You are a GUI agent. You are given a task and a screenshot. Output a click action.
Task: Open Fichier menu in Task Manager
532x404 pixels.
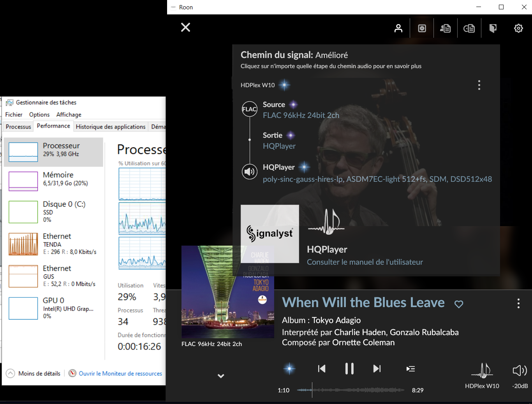(x=14, y=114)
